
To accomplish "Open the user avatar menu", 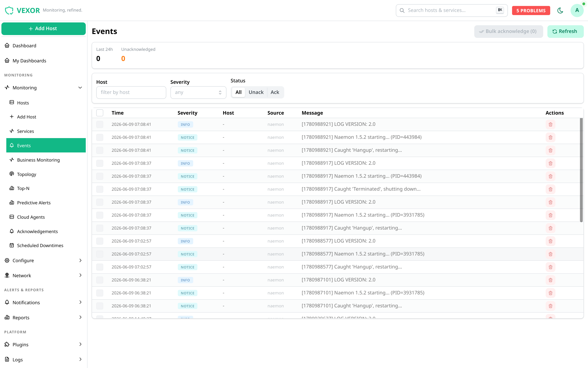I will pyautogui.click(x=577, y=11).
